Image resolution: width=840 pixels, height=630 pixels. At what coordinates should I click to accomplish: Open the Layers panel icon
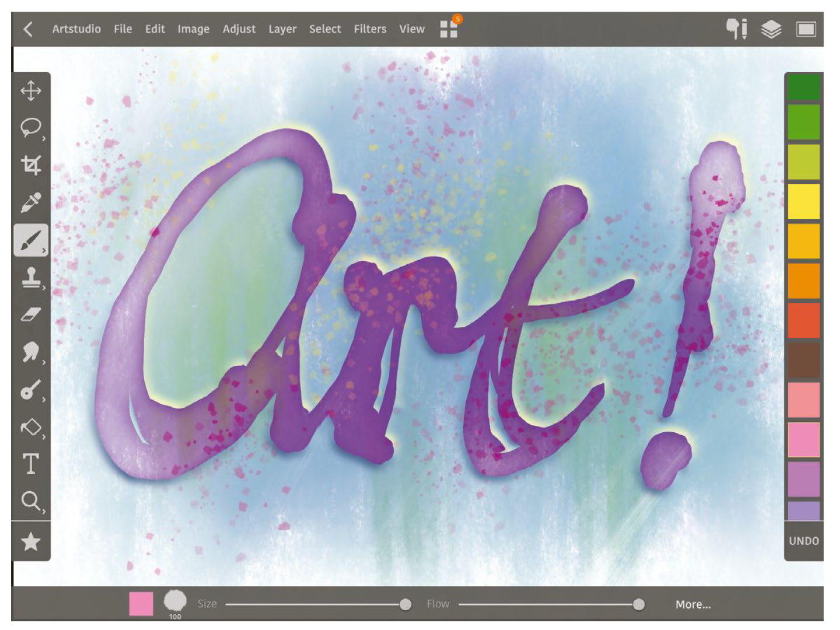771,29
